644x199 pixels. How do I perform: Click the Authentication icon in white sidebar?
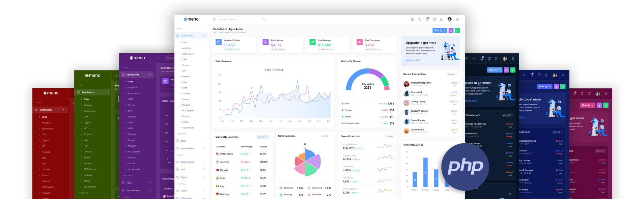coord(177,162)
